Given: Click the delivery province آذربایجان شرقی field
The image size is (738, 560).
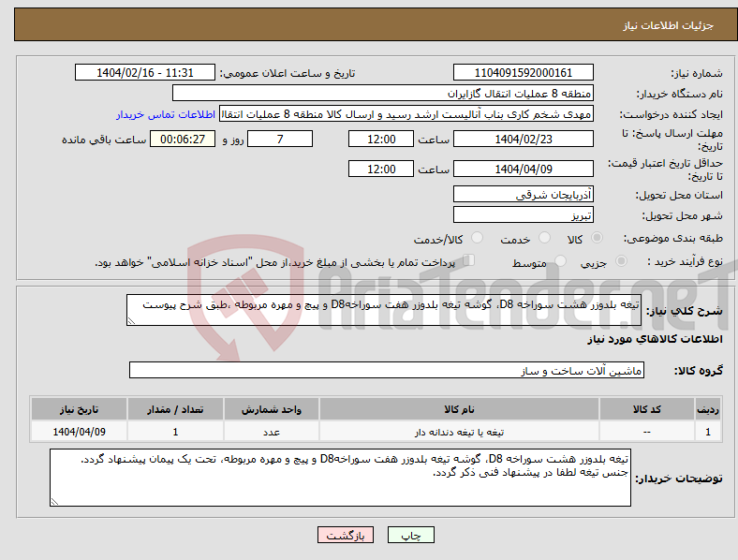Looking at the screenshot, I should pos(523,194).
